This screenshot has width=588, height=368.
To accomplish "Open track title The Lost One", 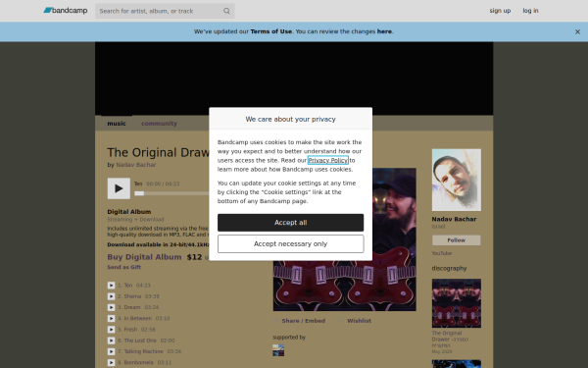I will (140, 341).
